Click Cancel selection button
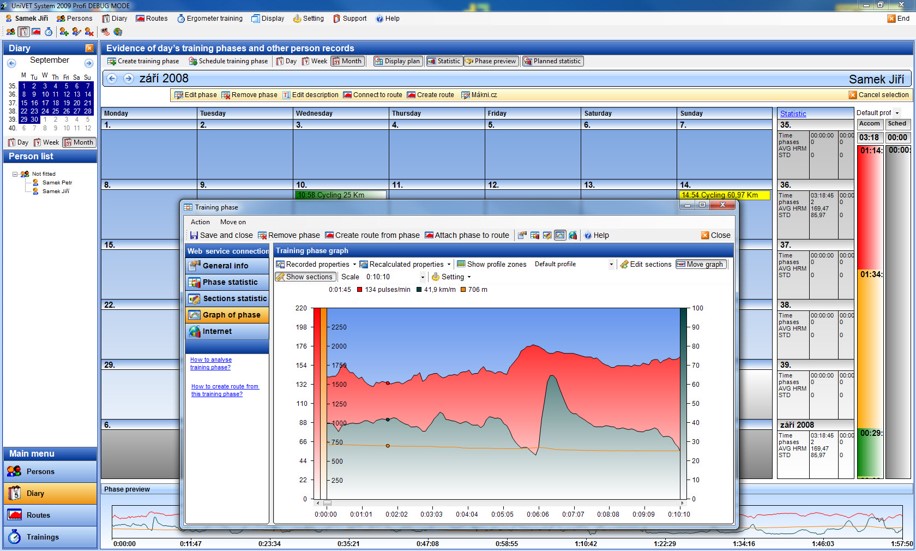916x551 pixels. point(879,95)
